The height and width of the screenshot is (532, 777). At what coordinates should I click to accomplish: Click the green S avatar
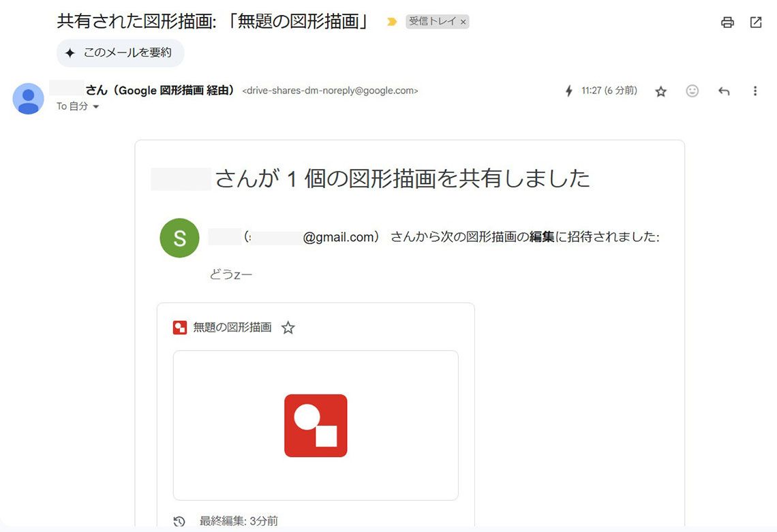pyautogui.click(x=179, y=238)
